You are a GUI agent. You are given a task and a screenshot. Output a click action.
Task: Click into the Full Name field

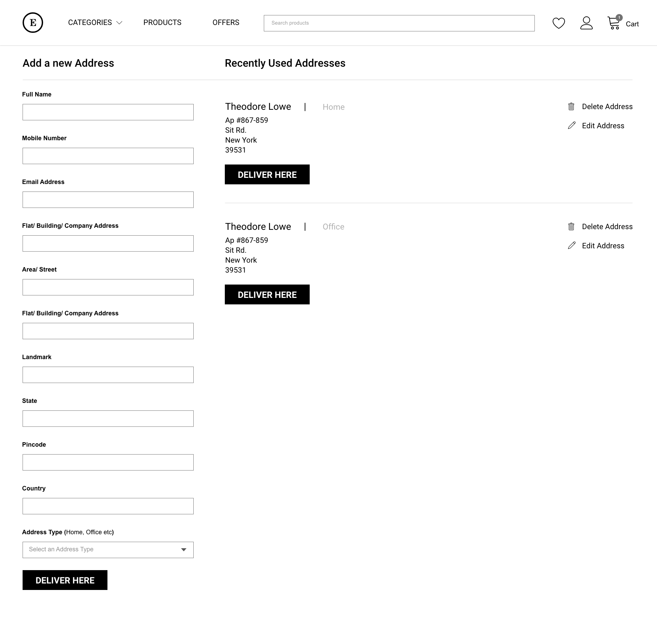click(x=108, y=112)
